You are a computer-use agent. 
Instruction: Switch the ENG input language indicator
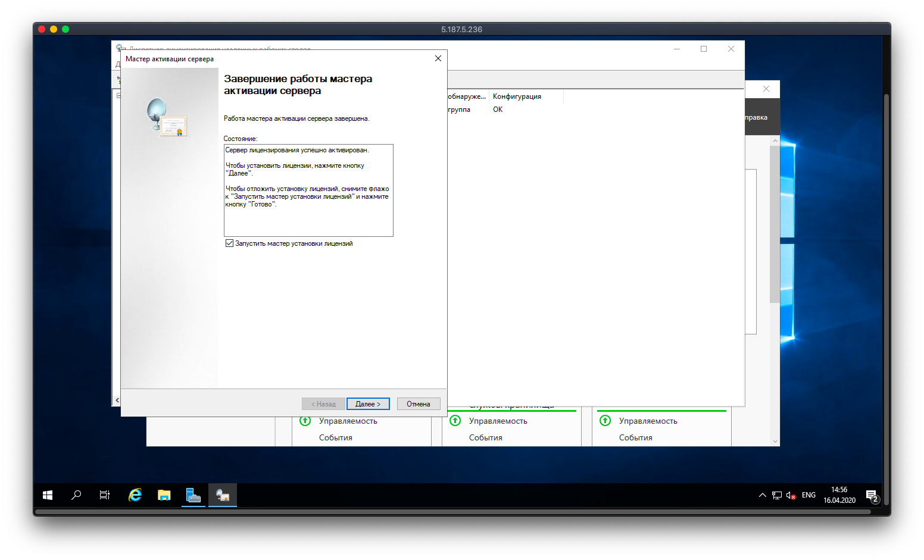pos(808,495)
